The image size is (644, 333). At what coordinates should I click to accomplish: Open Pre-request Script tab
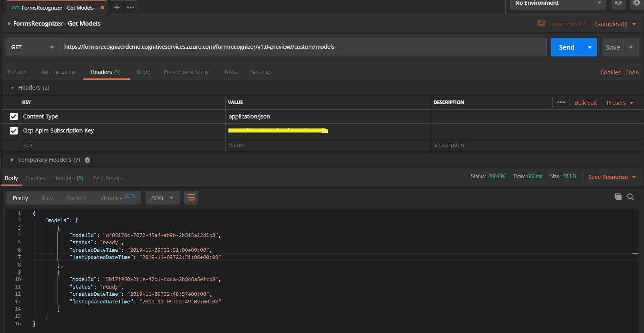click(187, 72)
